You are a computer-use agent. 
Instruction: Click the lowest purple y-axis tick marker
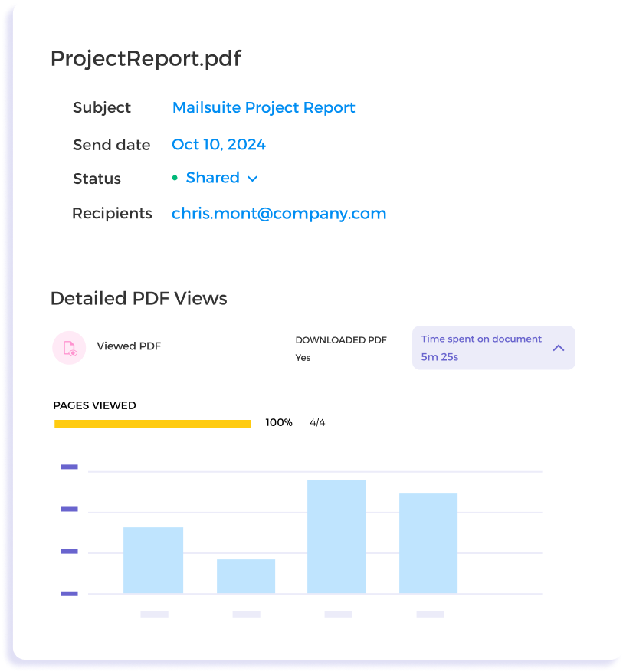point(69,593)
